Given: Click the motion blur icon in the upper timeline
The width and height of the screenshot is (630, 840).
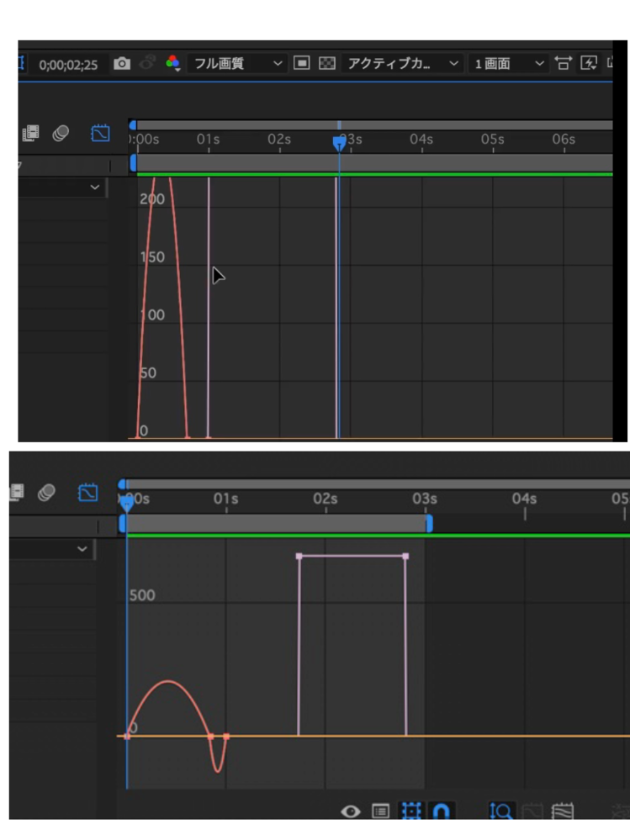Looking at the screenshot, I should [x=61, y=134].
